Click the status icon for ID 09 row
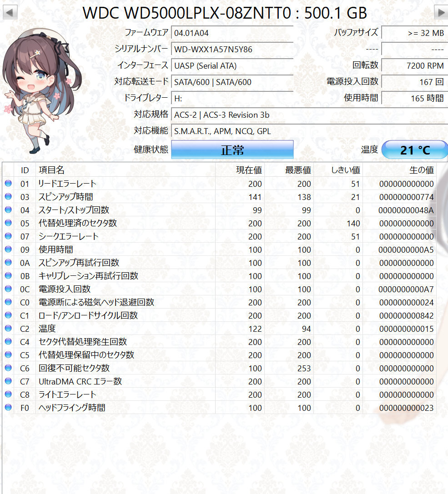Image resolution: width=448 pixels, height=494 pixels. [8, 249]
